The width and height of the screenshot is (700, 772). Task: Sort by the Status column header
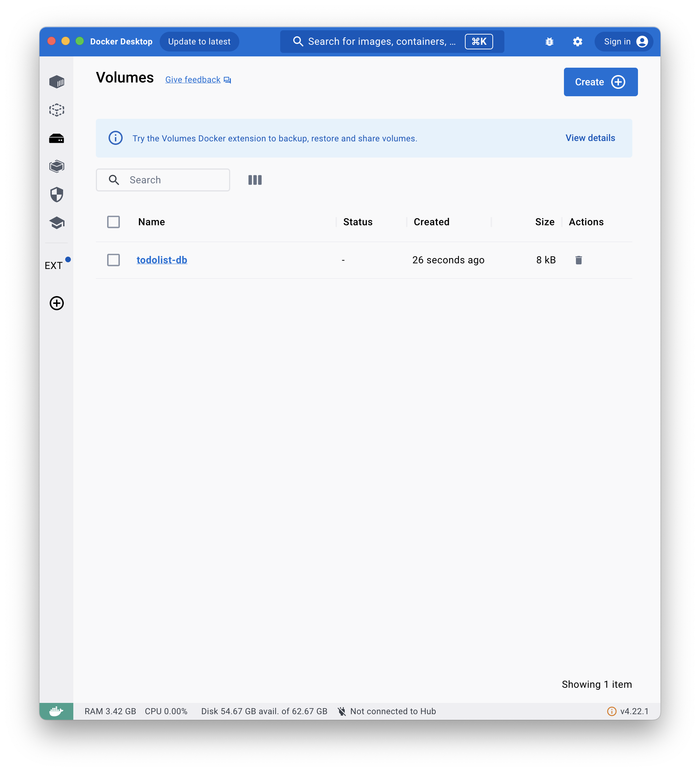click(x=358, y=222)
